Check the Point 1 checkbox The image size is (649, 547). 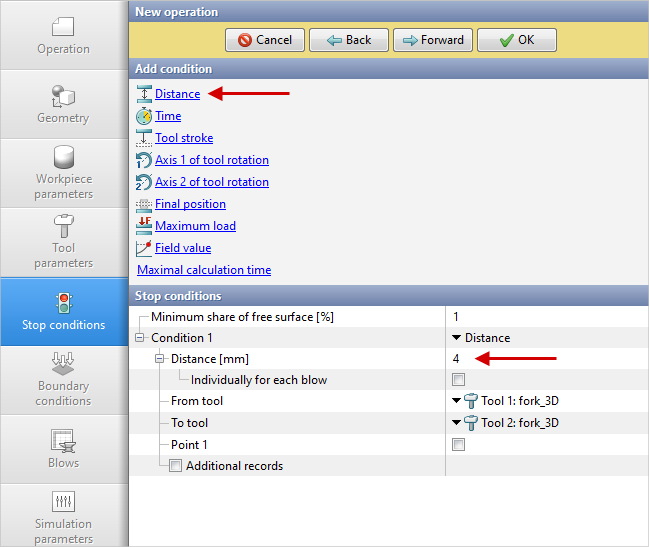coord(459,445)
